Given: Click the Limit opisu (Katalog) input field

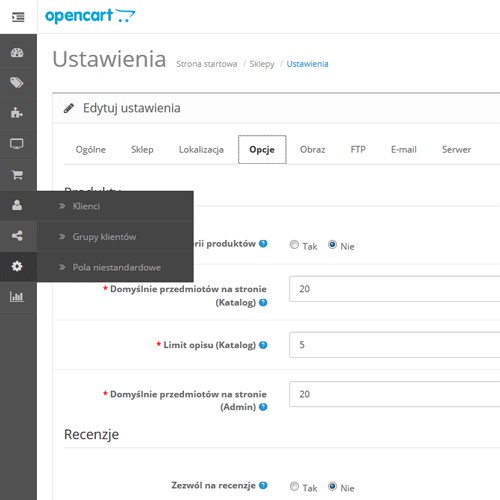Looking at the screenshot, I should tap(395, 345).
